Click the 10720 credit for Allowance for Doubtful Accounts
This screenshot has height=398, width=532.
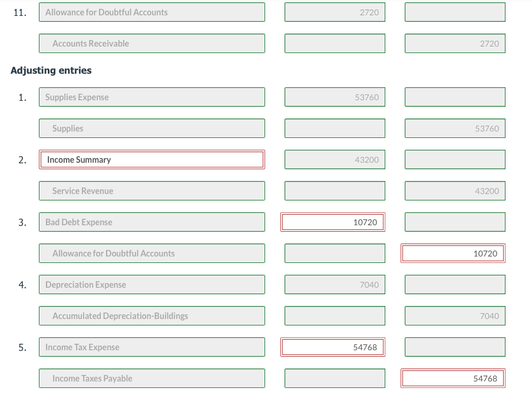click(x=453, y=254)
